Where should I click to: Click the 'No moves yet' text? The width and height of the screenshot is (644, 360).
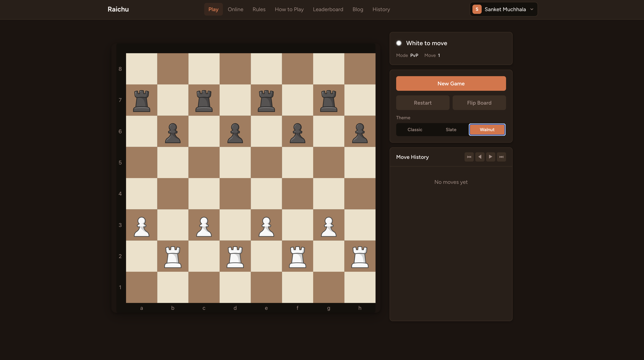click(x=451, y=182)
